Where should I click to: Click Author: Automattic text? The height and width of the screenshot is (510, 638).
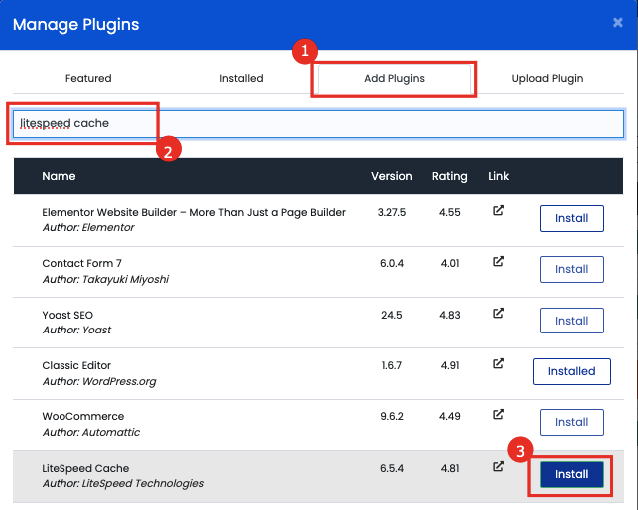click(91, 432)
